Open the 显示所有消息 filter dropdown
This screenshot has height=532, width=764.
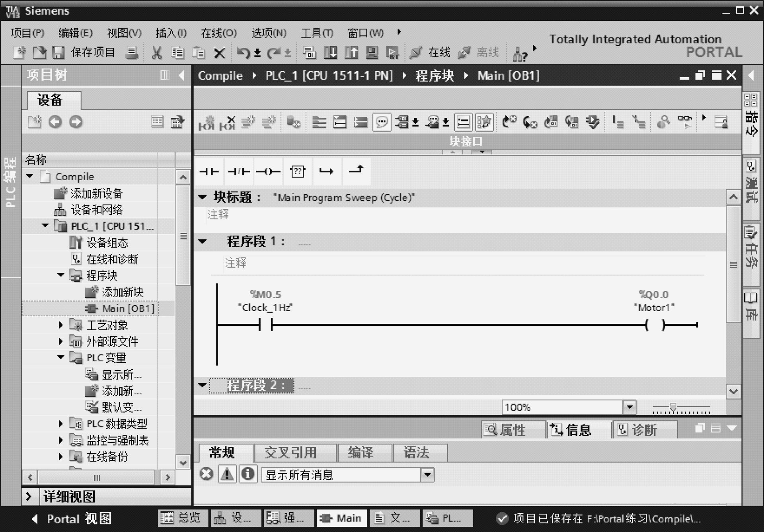pos(427,474)
